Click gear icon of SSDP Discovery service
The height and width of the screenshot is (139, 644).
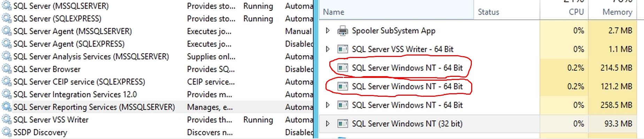(6, 132)
